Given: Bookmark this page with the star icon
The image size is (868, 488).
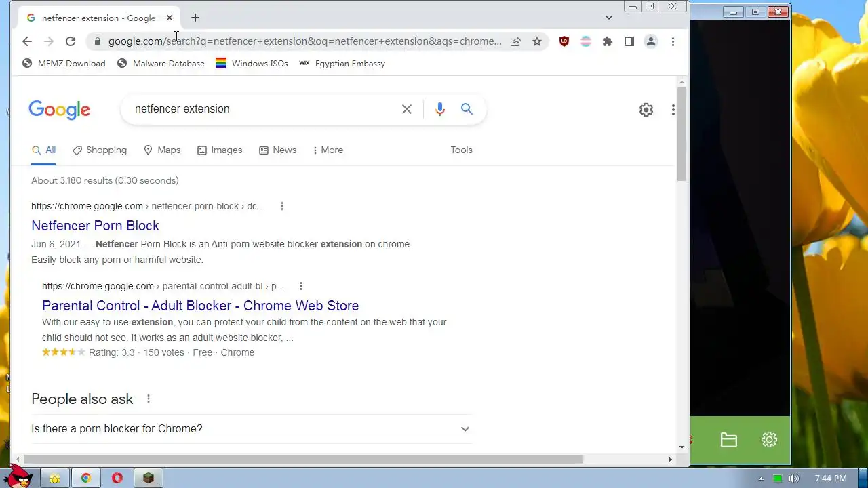Looking at the screenshot, I should point(537,41).
